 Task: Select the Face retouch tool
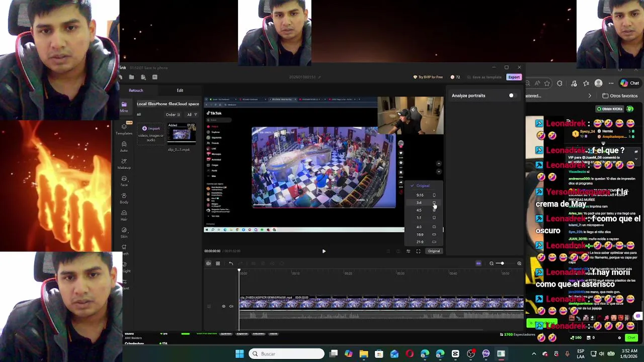[x=124, y=181]
